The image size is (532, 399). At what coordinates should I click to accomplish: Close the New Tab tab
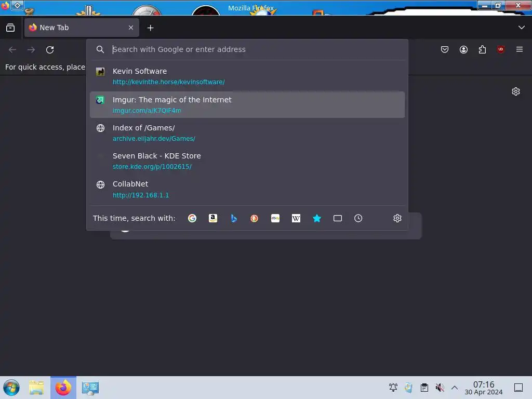[x=131, y=28]
